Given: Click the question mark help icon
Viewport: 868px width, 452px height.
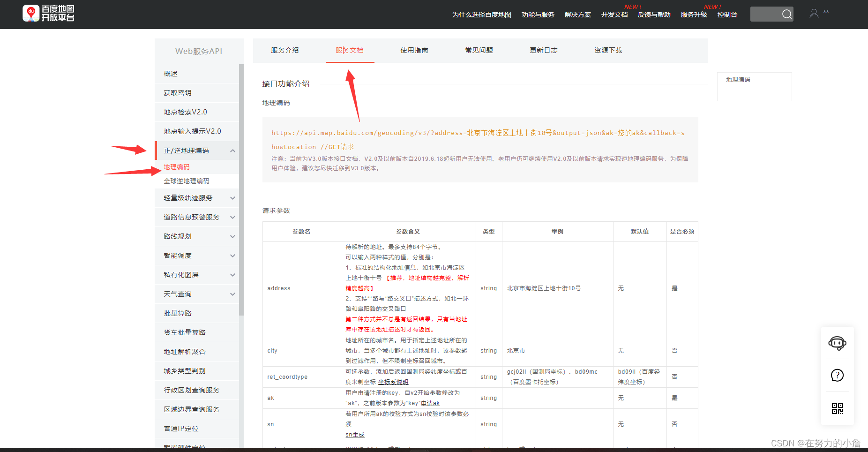Looking at the screenshot, I should click(x=837, y=375).
